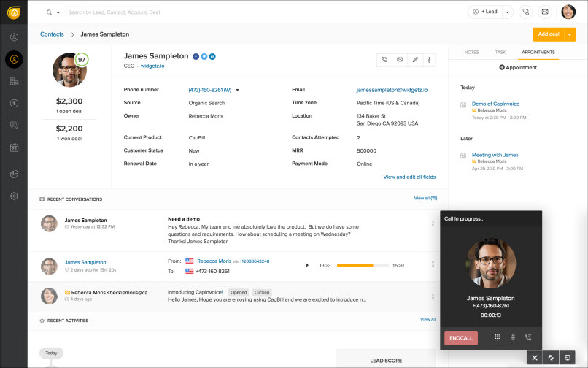Screen dimensions: 588x368
Task: Mute the microphone in the active call
Action: point(513,337)
